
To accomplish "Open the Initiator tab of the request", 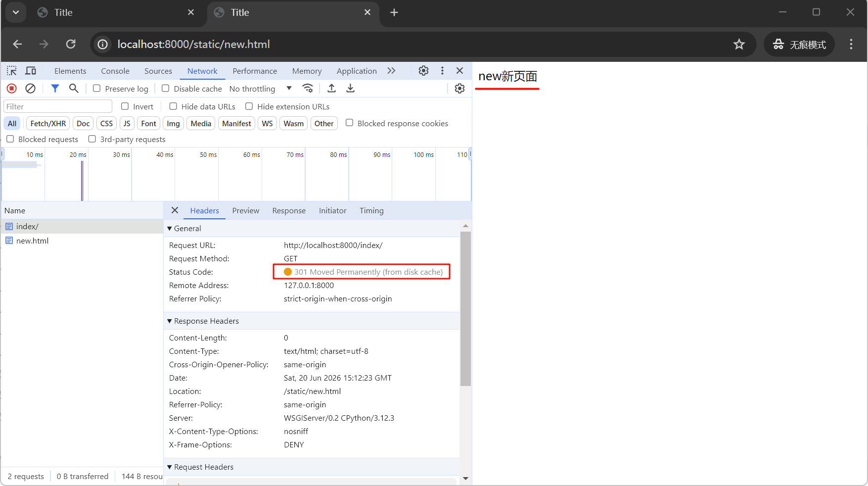I will click(332, 210).
